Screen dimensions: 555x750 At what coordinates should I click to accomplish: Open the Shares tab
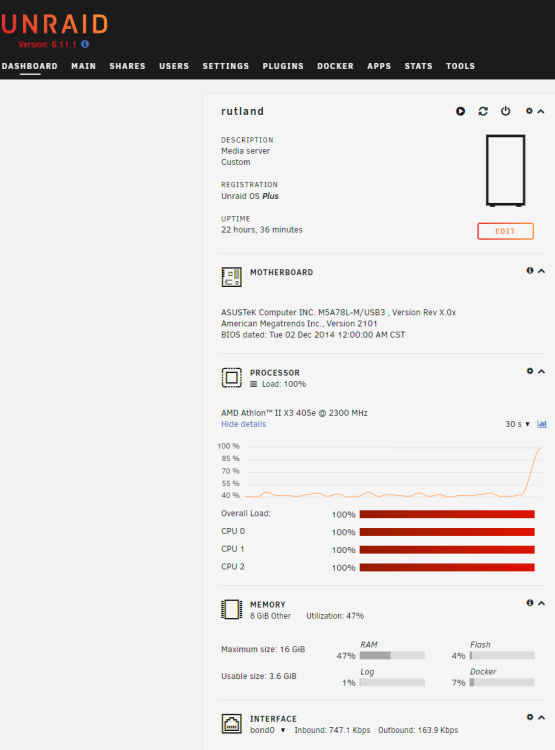pyautogui.click(x=127, y=66)
